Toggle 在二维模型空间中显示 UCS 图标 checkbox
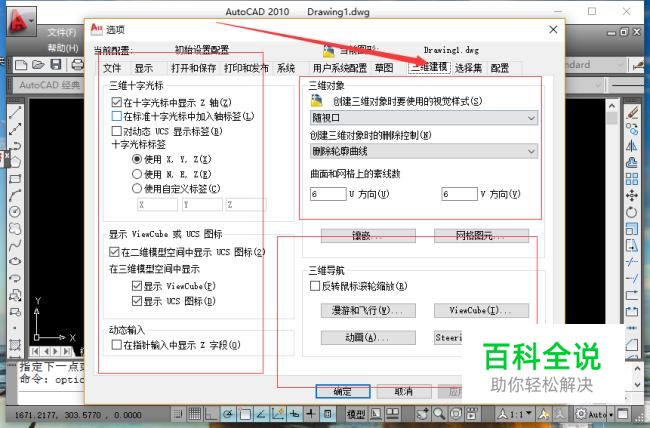Screen dimensions: 650x428 [114, 252]
